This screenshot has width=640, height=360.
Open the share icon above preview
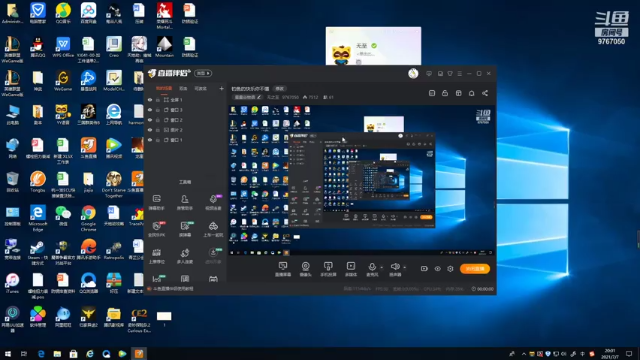[485, 93]
